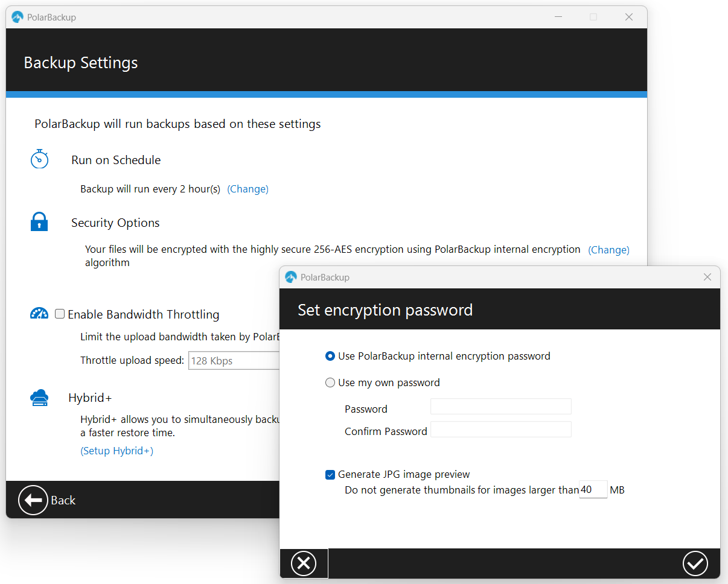Screen dimensions: 728x584
Task: Click the Back arrow circle icon
Action: (x=33, y=500)
